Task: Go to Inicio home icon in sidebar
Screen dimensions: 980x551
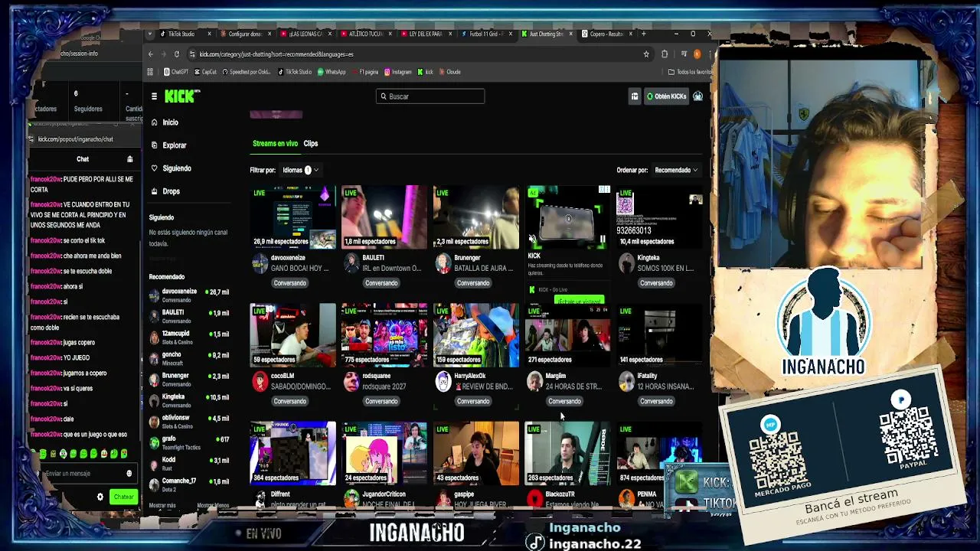Action: click(x=155, y=122)
